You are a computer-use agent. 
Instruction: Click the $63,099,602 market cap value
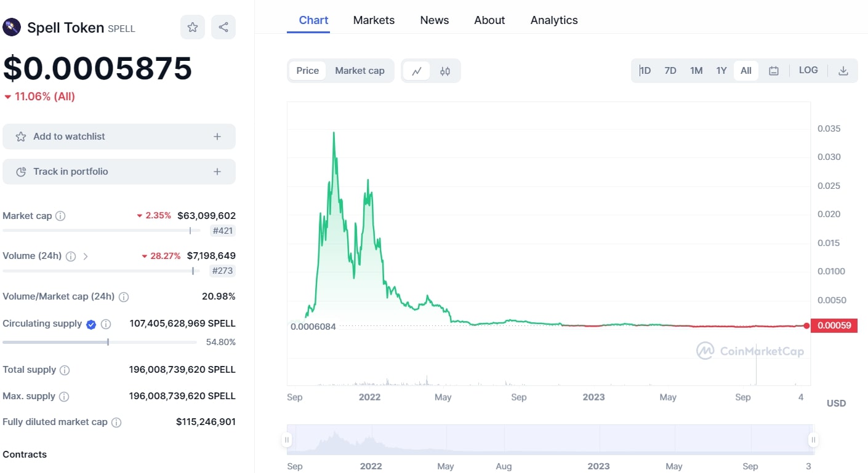tap(206, 216)
